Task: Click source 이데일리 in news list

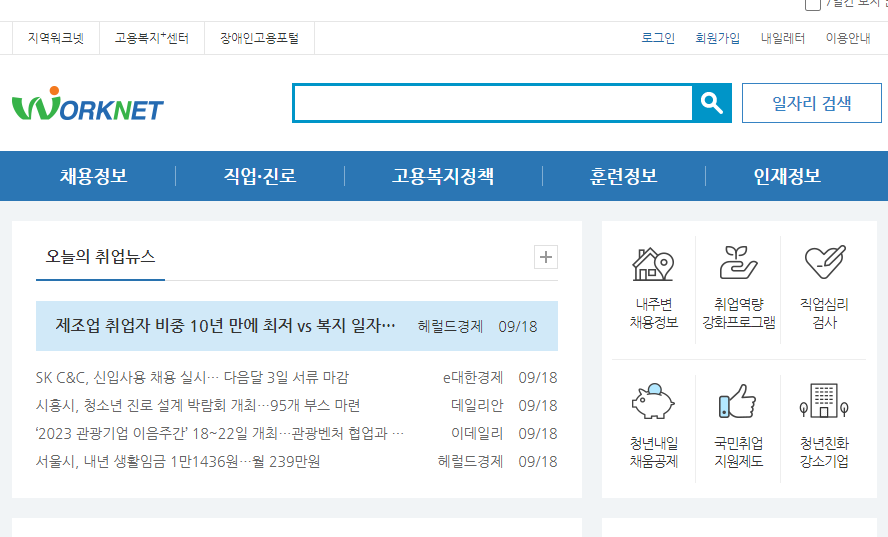Action: (477, 434)
